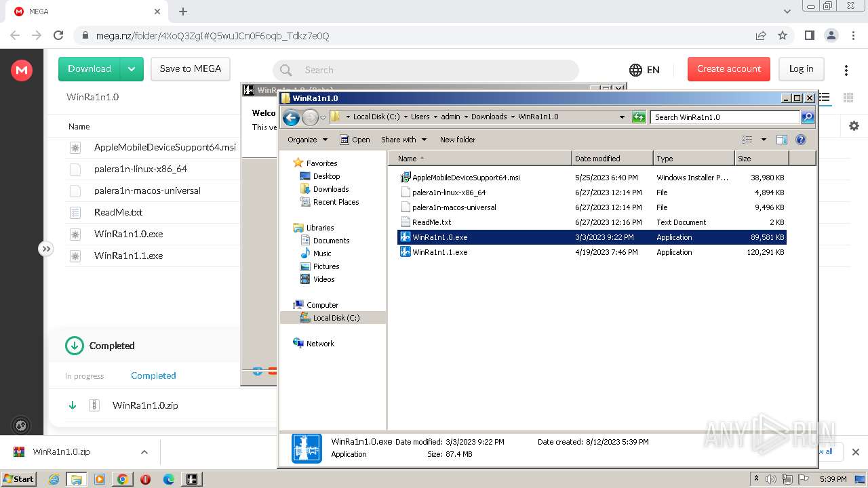This screenshot has width=868, height=488.
Task: Show hidden tray icons arrow
Action: click(756, 479)
